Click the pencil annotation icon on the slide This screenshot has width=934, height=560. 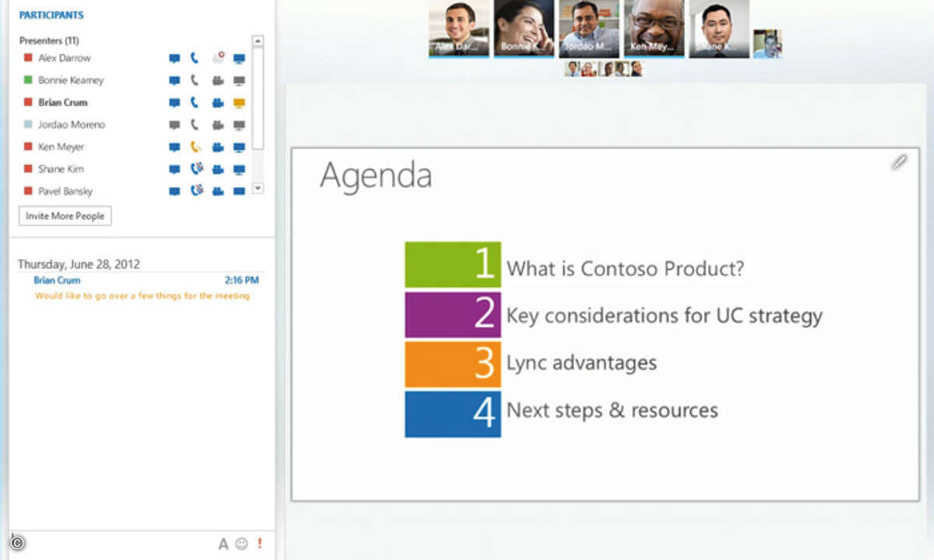point(899,162)
